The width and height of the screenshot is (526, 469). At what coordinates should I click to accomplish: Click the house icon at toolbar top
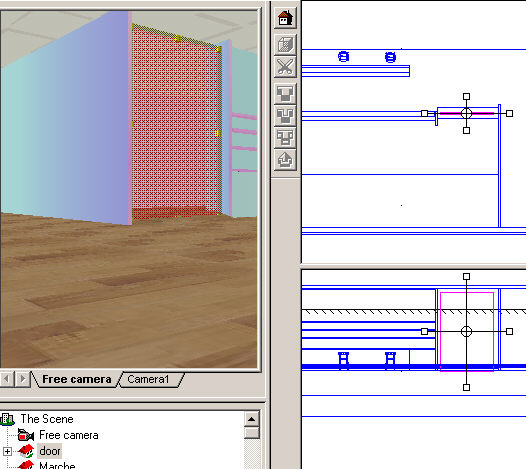[x=285, y=18]
